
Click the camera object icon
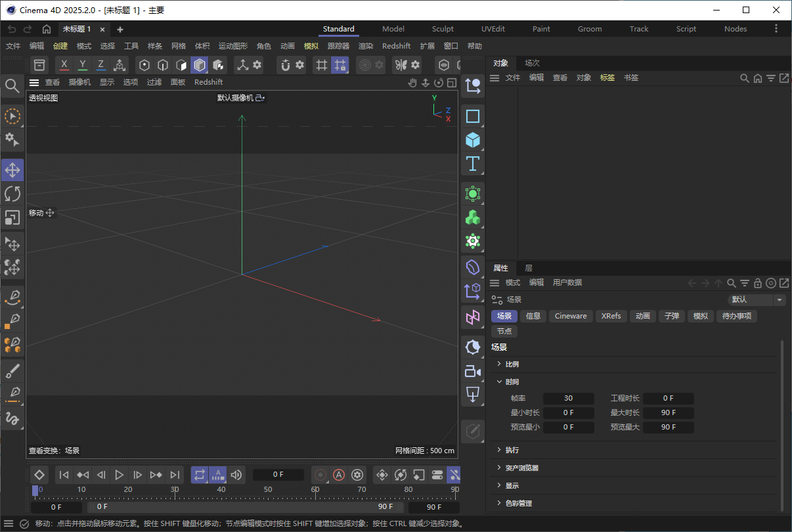(x=473, y=371)
